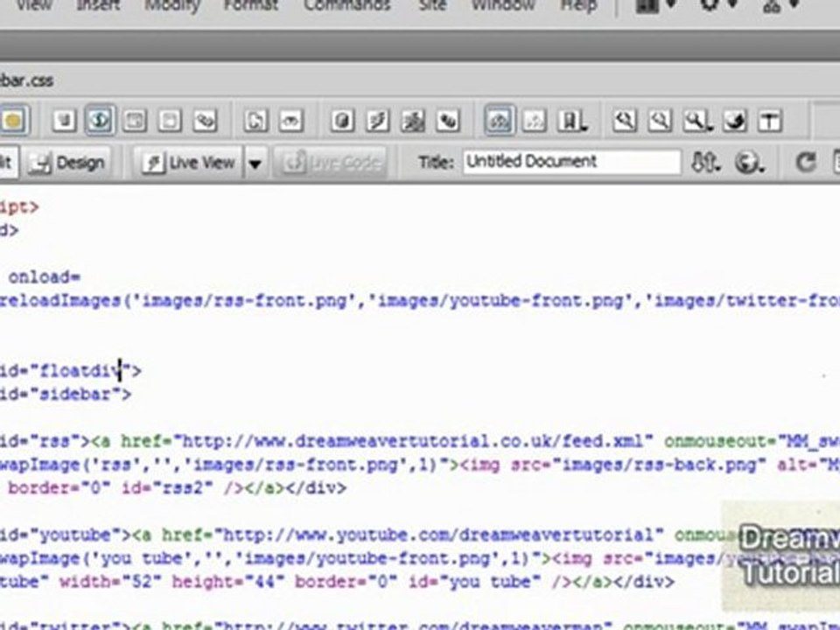This screenshot has height=630, width=840.
Task: Click the Title field showing Untitled Document
Action: pos(571,161)
